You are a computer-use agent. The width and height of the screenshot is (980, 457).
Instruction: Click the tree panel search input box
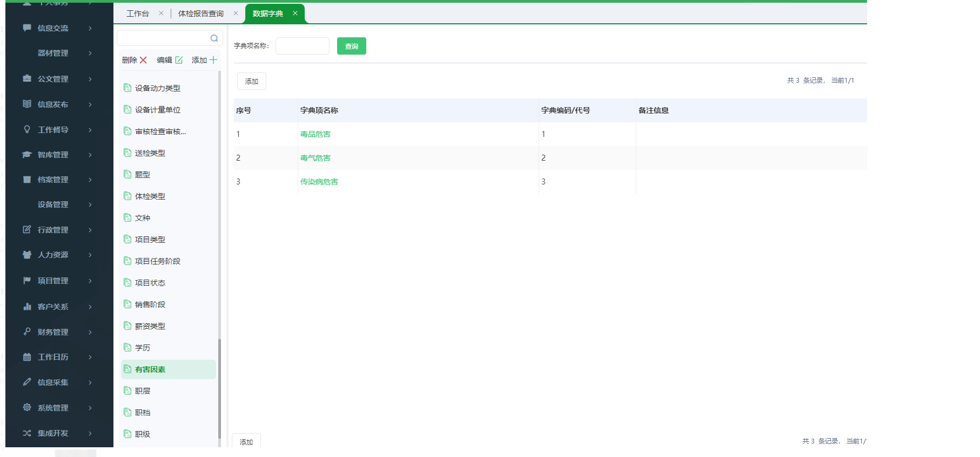(x=170, y=38)
